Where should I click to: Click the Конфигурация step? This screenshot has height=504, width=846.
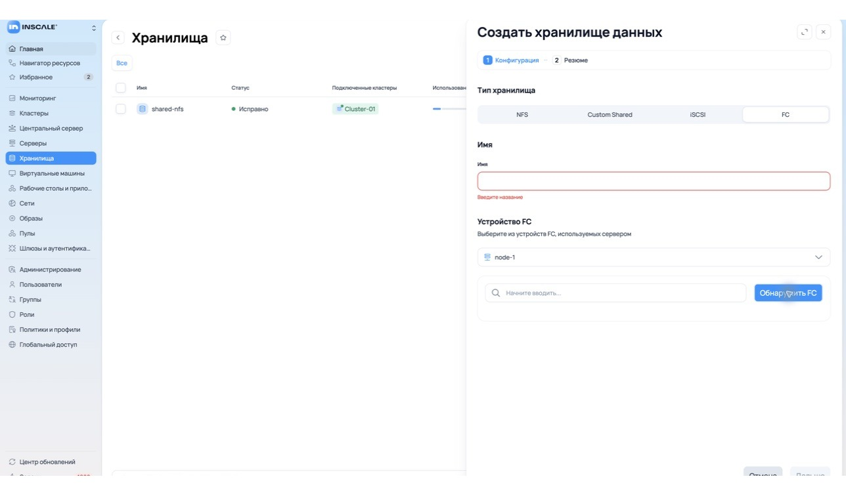[511, 60]
